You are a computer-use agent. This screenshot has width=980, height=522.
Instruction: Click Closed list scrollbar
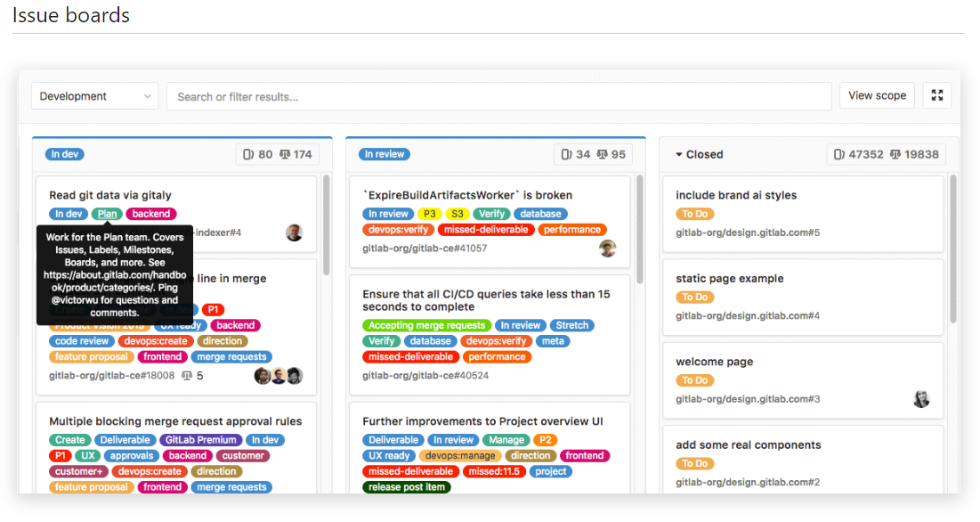point(953,249)
